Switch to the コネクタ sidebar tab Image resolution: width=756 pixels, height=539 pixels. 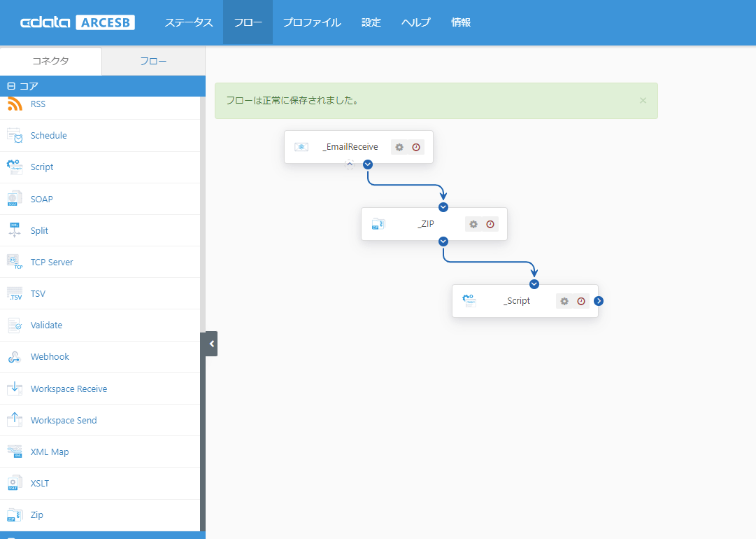point(50,62)
